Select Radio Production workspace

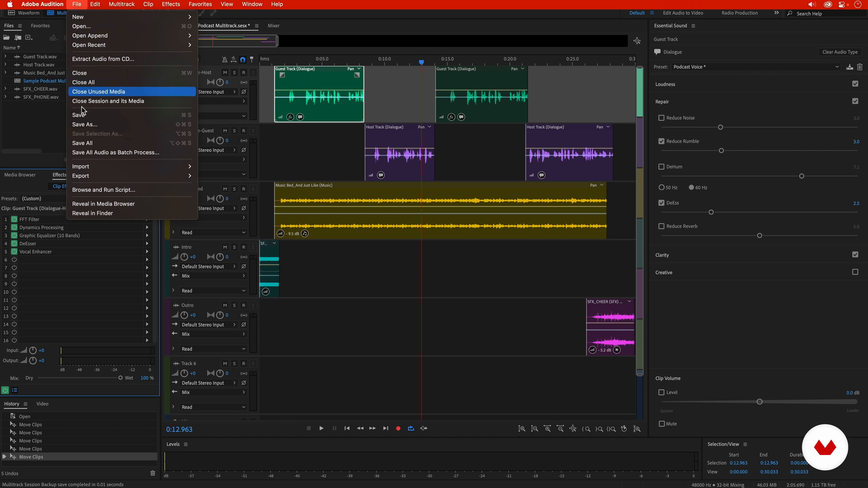click(739, 13)
